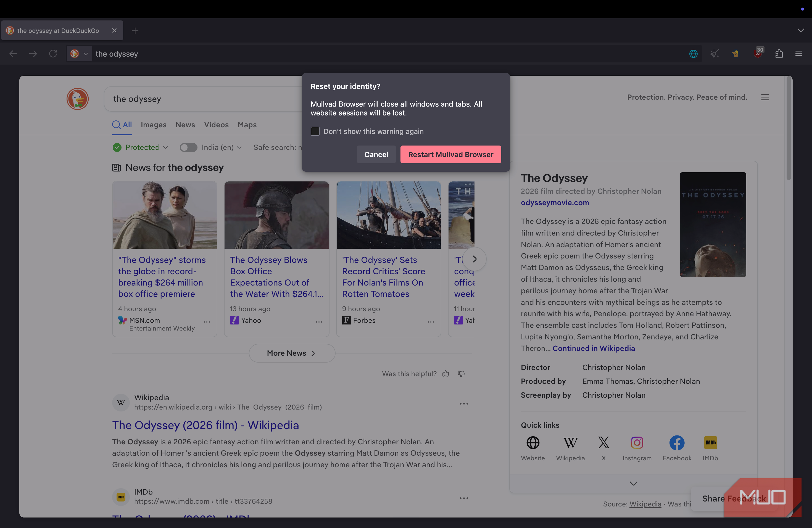This screenshot has height=528, width=812.
Task: Check Don't show this warning again
Action: pyautogui.click(x=315, y=131)
